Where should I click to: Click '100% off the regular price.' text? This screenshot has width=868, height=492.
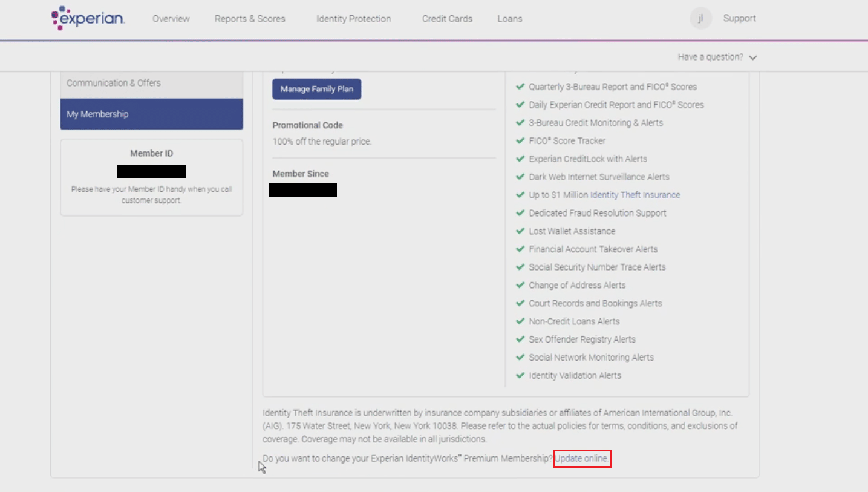pyautogui.click(x=322, y=142)
